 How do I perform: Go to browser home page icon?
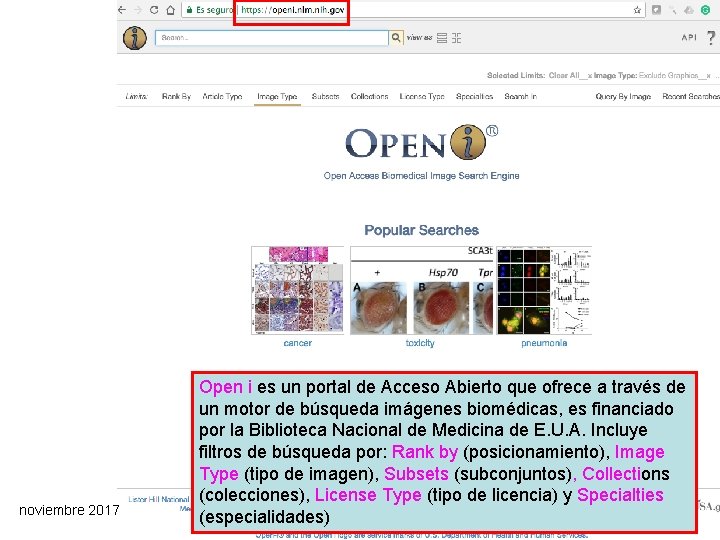click(x=170, y=10)
